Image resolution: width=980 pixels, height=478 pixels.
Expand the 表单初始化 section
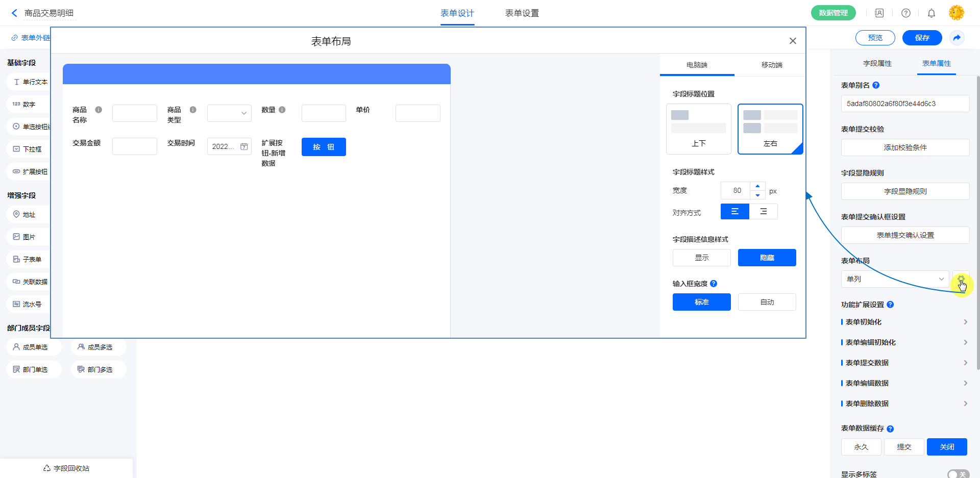pos(904,322)
